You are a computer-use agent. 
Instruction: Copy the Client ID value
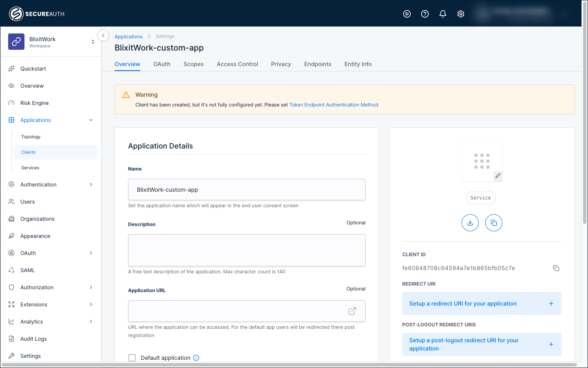point(556,268)
